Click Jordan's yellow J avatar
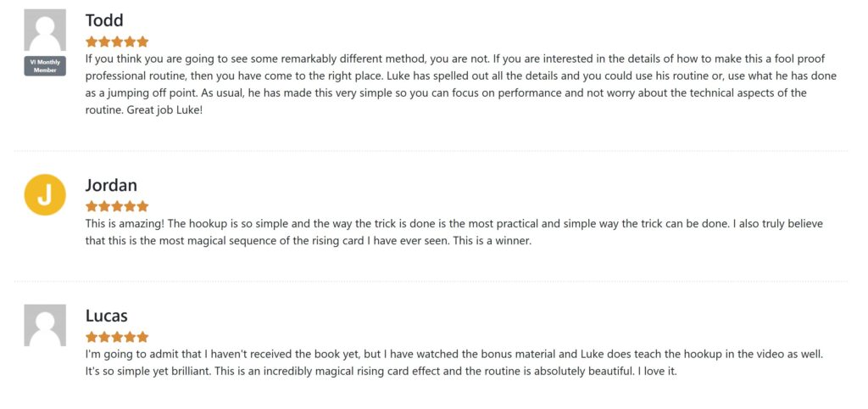868x409 pixels. (x=45, y=194)
